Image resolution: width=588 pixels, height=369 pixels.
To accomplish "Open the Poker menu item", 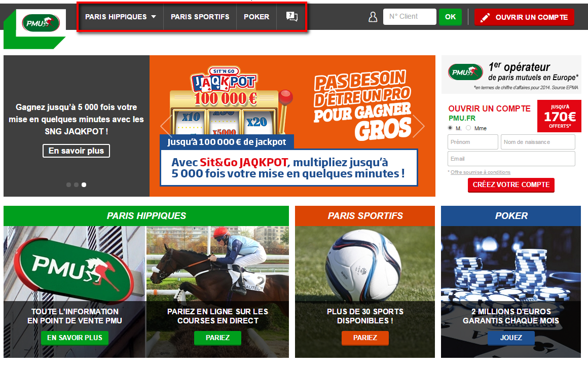I will click(x=256, y=17).
